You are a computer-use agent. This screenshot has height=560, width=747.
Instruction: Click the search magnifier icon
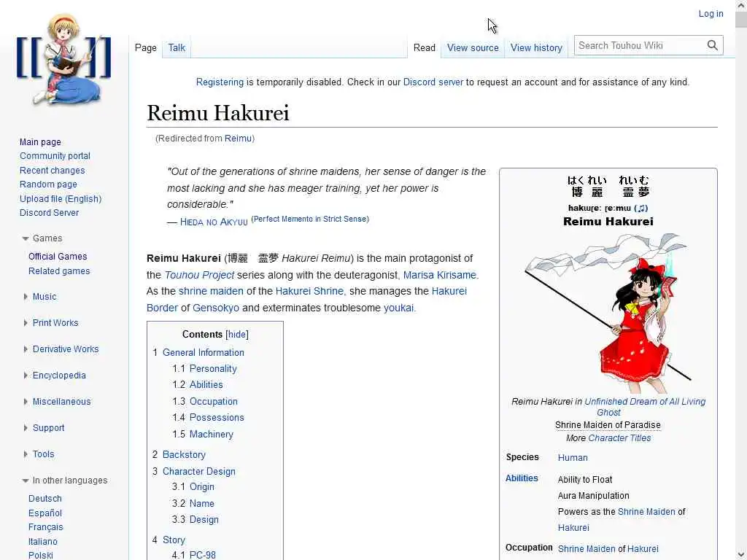click(712, 45)
